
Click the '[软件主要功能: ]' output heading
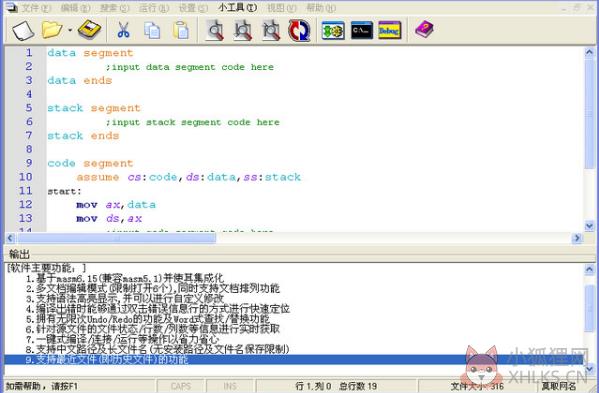(46, 268)
